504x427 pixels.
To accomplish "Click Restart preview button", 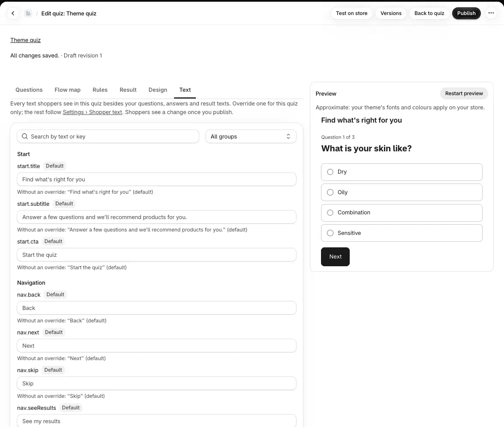I will click(464, 93).
